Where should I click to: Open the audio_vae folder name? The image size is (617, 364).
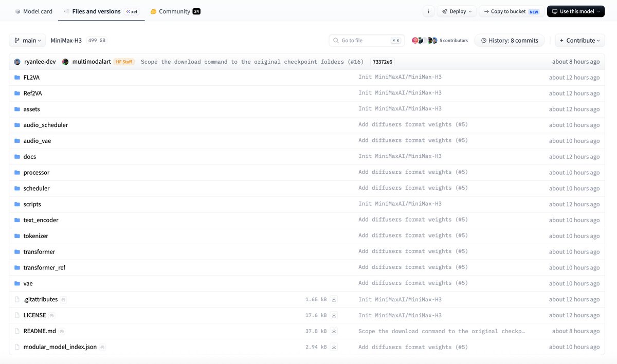[38, 141]
